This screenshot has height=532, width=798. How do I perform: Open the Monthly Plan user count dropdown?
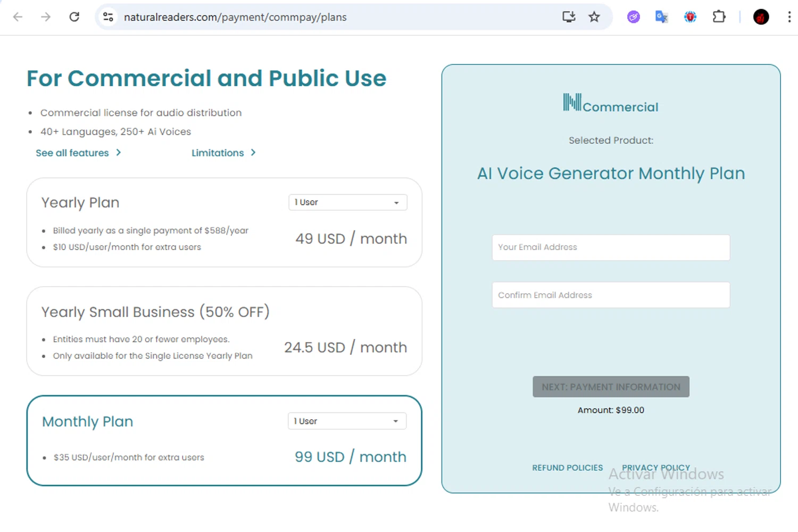pos(347,421)
